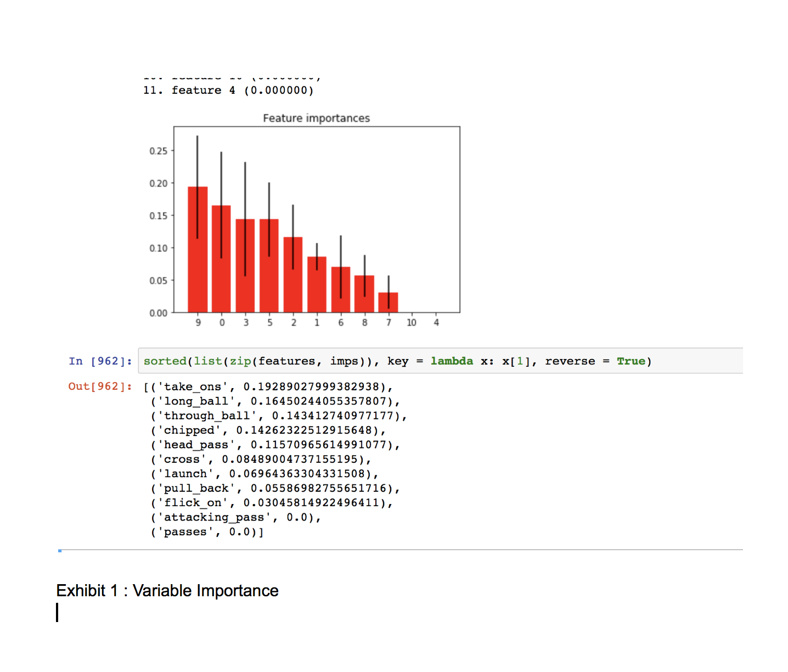
Task: Select the 'launch' importance row
Action: 264,474
